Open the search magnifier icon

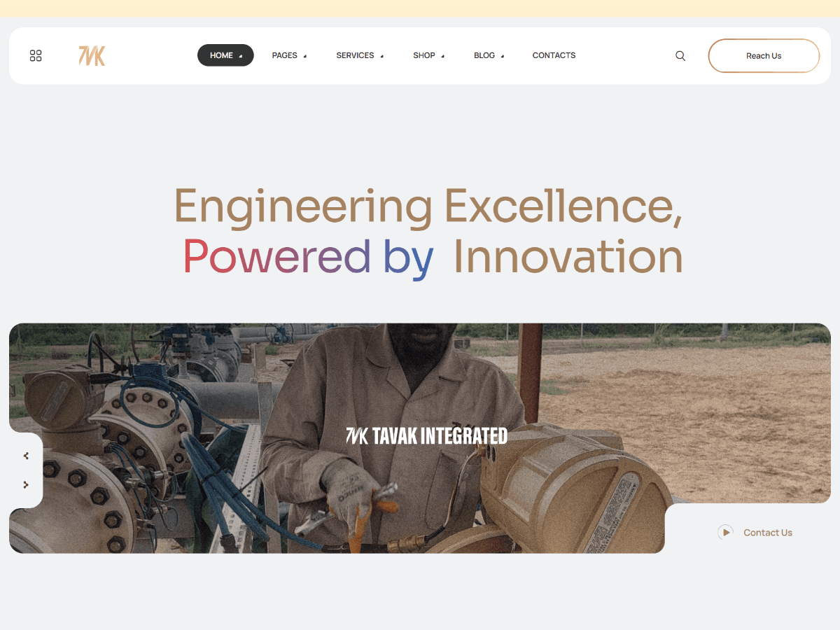[x=680, y=56]
